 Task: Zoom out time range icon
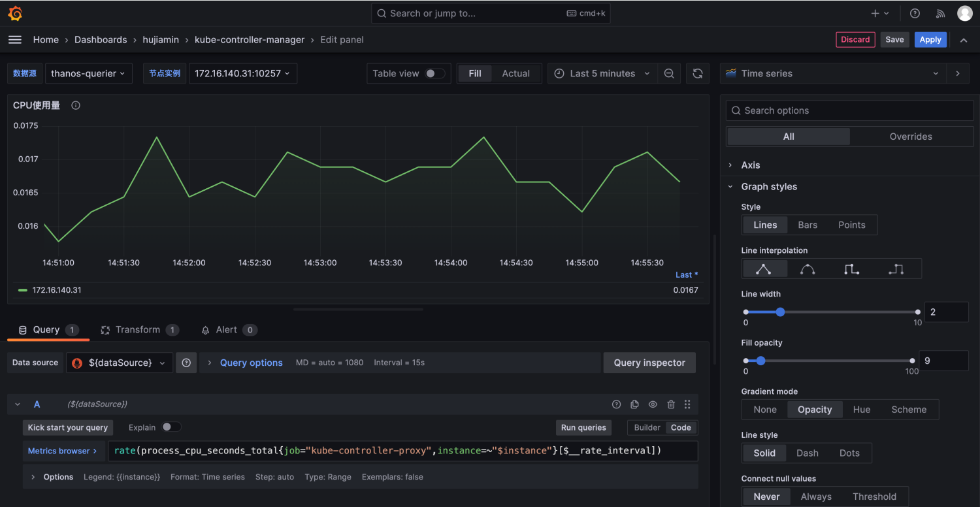pyautogui.click(x=669, y=74)
